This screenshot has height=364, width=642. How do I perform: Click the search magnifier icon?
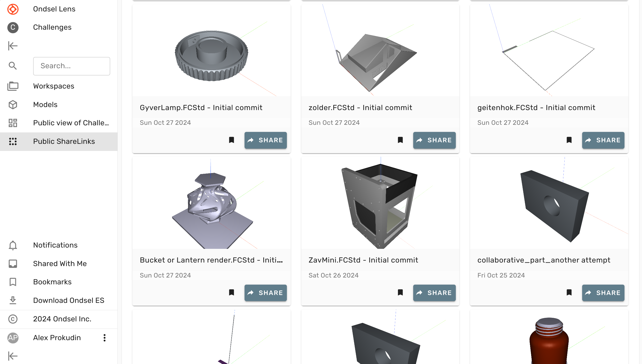click(13, 66)
